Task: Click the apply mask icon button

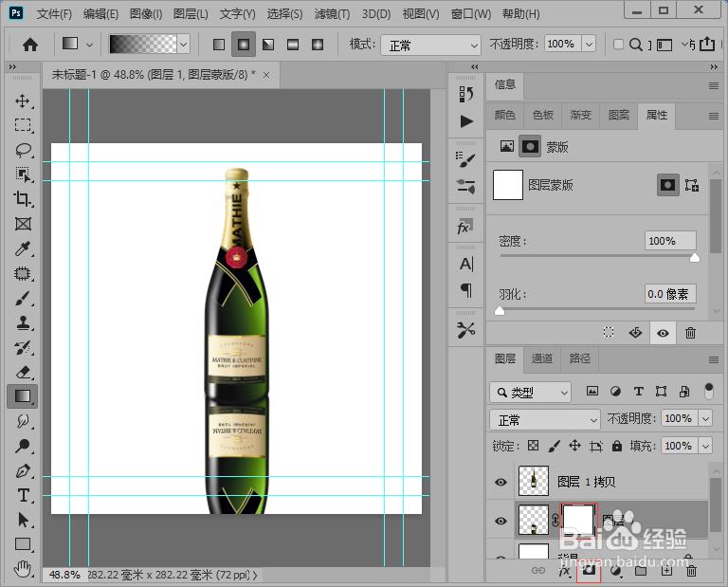Action: tap(635, 333)
